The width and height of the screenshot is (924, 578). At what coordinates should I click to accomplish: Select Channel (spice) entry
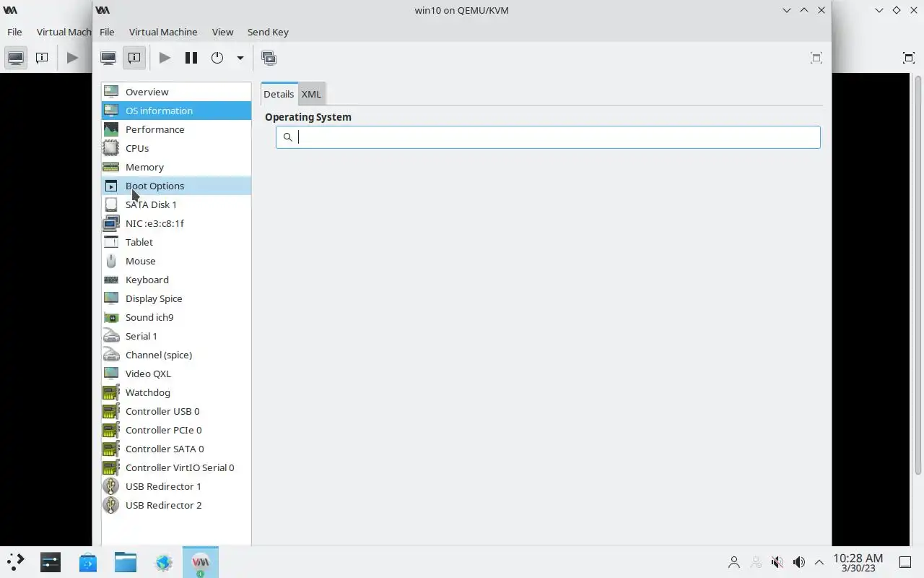pyautogui.click(x=176, y=355)
